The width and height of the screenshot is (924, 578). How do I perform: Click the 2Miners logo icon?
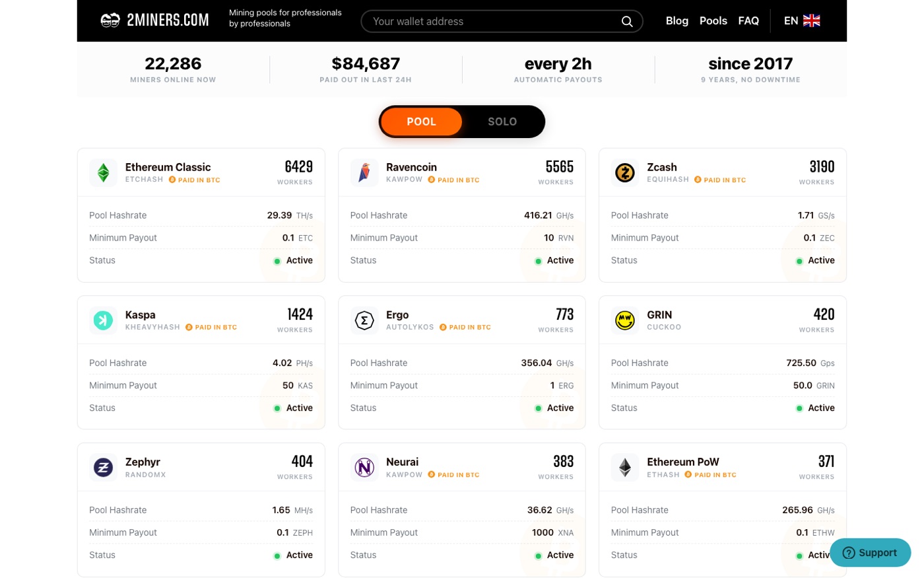coord(110,20)
